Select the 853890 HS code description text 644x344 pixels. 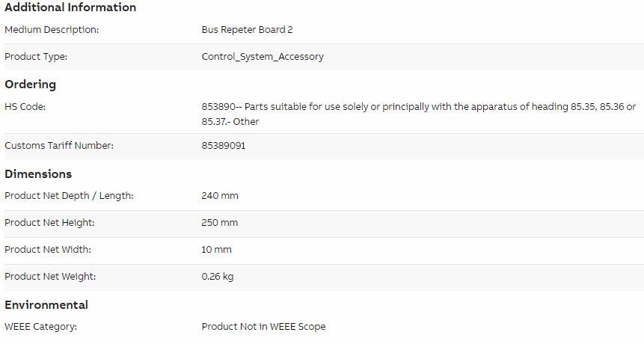tap(419, 114)
